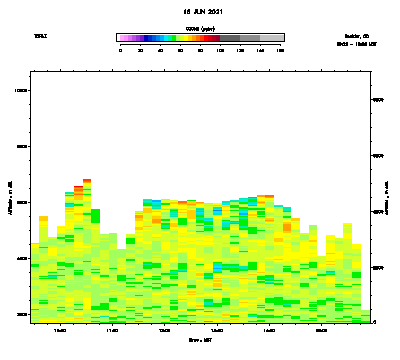Click the last x-axis time tick label

pyautogui.click(x=321, y=331)
